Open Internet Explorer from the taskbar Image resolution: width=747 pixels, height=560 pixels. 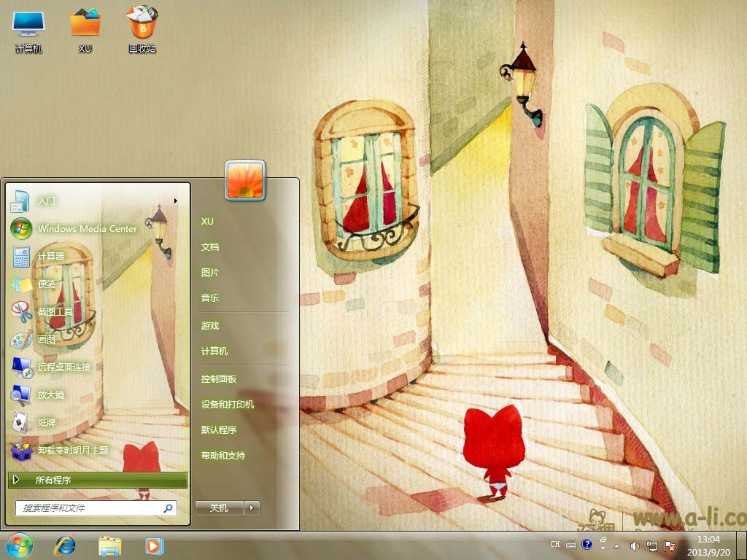tap(65, 545)
